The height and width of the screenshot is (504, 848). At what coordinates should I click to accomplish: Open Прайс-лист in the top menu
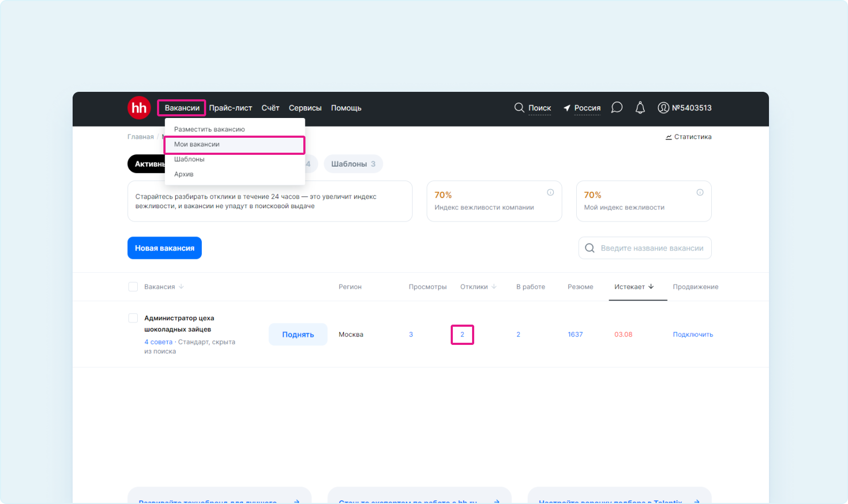(231, 108)
